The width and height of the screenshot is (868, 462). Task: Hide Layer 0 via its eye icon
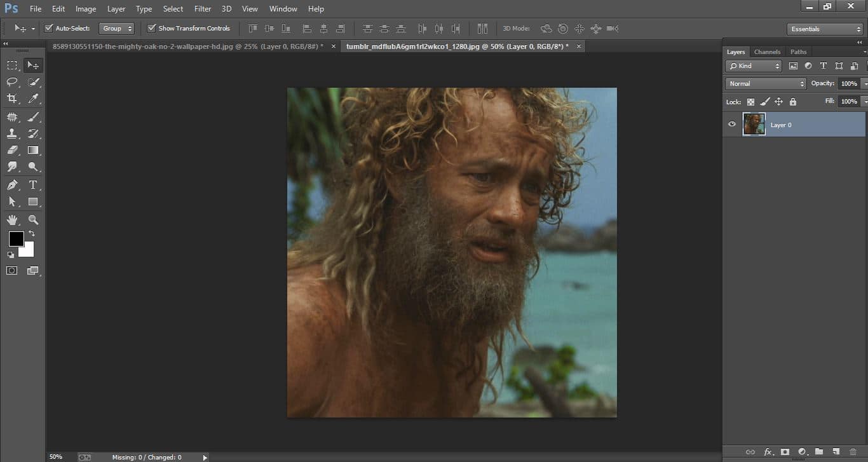click(x=731, y=124)
